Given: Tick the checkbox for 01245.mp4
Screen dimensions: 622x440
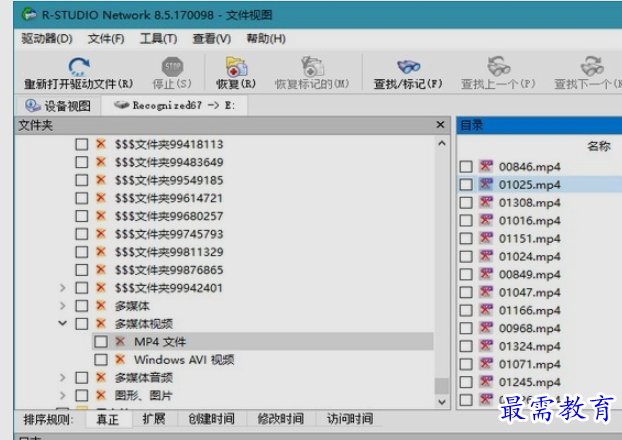Looking at the screenshot, I should [466, 382].
